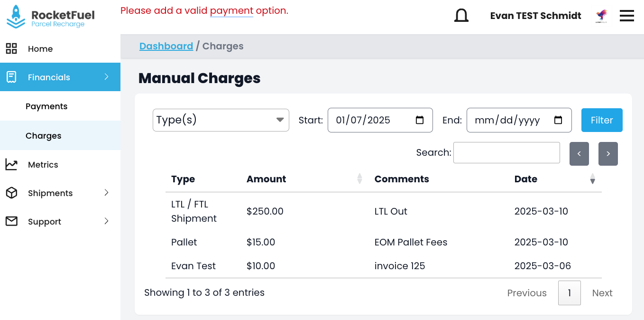The image size is (644, 320).
Task: Open the Type(s) dropdown
Action: pyautogui.click(x=221, y=120)
